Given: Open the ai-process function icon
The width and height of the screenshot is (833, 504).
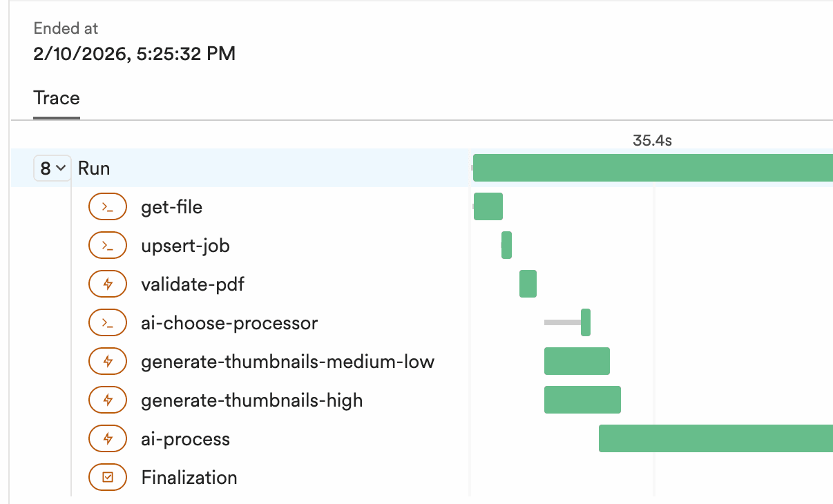Looking at the screenshot, I should tap(108, 438).
